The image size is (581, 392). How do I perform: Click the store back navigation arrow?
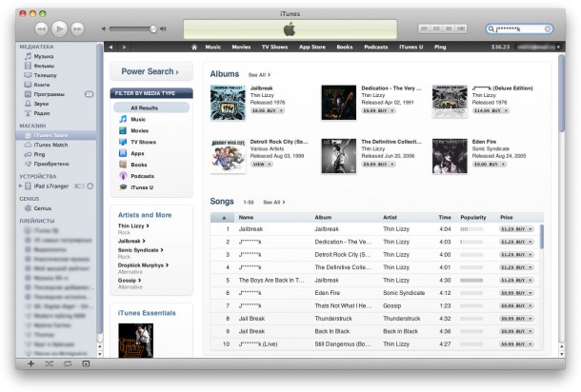click(x=112, y=47)
